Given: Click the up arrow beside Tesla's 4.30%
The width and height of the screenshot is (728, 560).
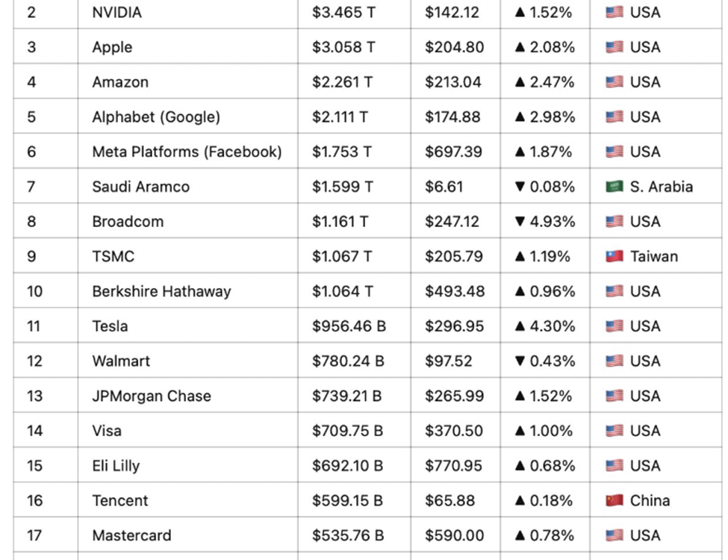Looking at the screenshot, I should (x=520, y=326).
